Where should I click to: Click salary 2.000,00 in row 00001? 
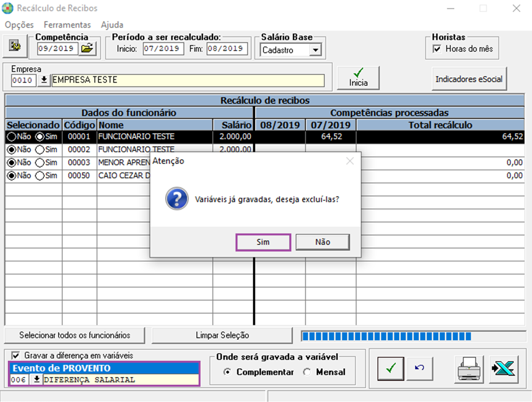pos(233,137)
